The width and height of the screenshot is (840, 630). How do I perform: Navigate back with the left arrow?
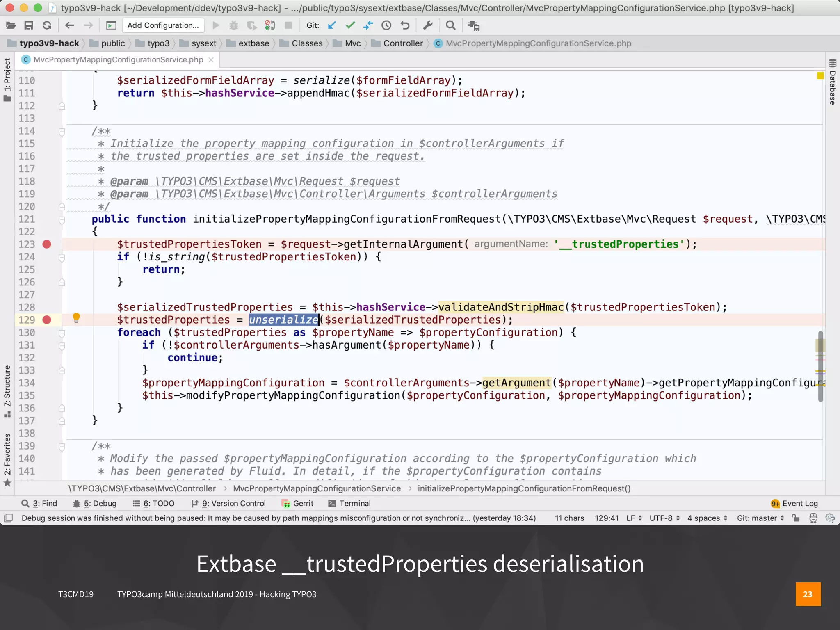pos(70,25)
